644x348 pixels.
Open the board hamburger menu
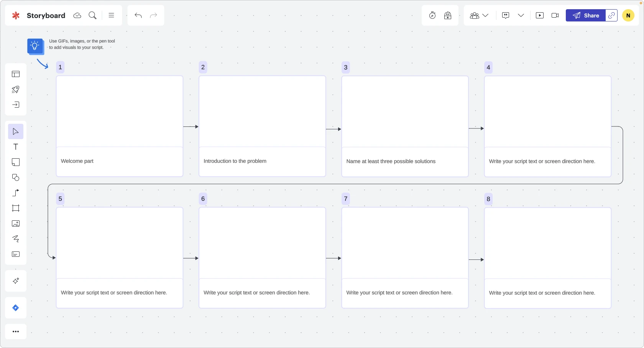click(111, 15)
